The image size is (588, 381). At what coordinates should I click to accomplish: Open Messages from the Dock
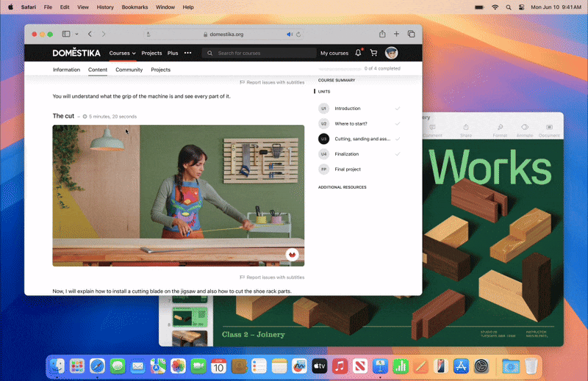(x=118, y=366)
